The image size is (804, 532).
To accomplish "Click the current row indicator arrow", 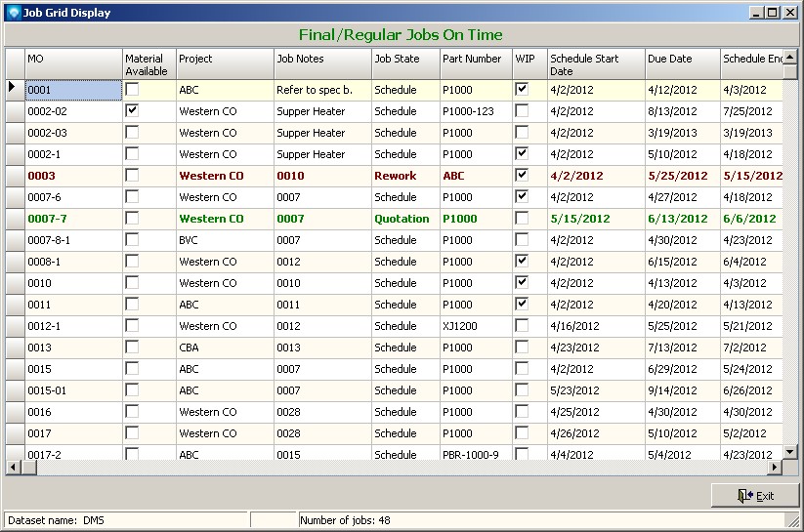I will [13, 89].
